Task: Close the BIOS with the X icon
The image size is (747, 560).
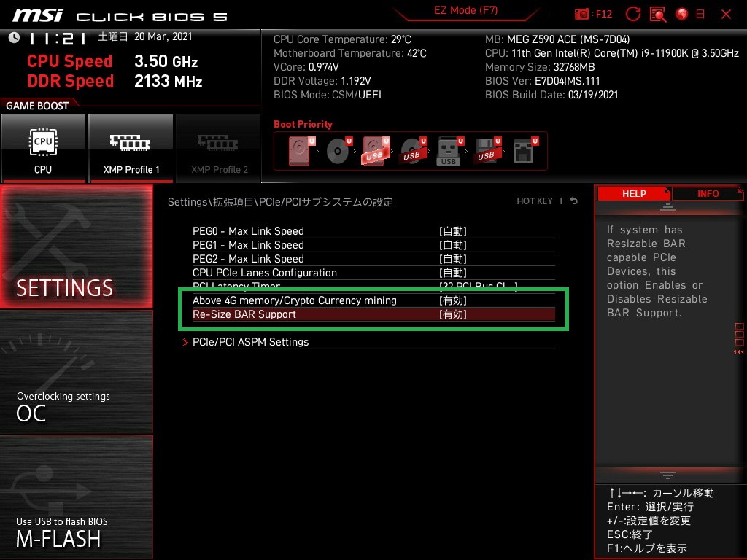Action: pyautogui.click(x=726, y=15)
